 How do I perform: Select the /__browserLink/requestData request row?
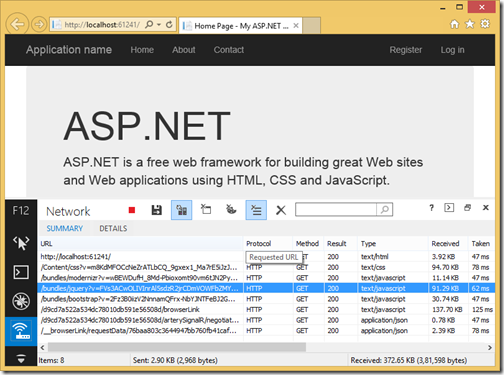tap(266, 331)
